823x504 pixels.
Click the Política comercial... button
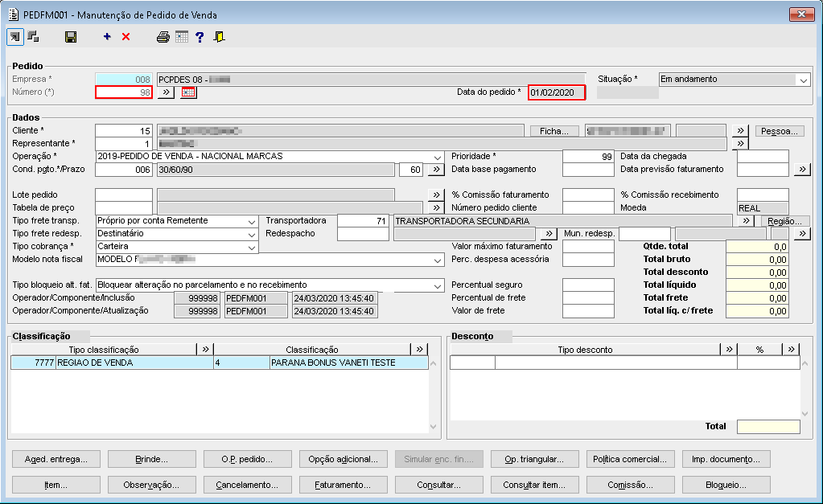(632, 460)
